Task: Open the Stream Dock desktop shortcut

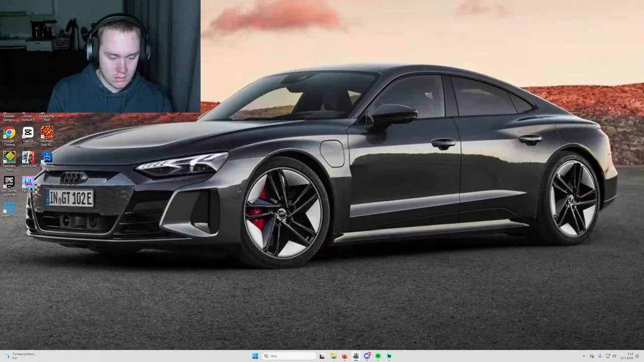Action: click(x=9, y=209)
